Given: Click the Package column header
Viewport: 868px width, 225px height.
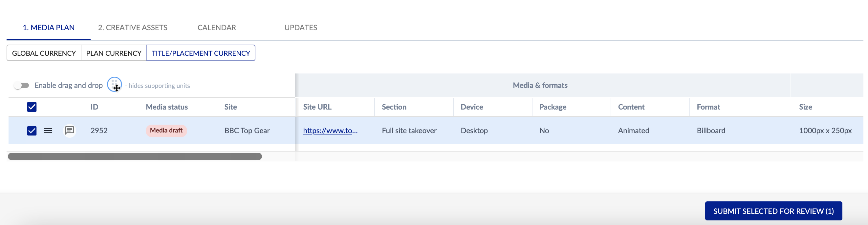Looking at the screenshot, I should click(x=553, y=107).
